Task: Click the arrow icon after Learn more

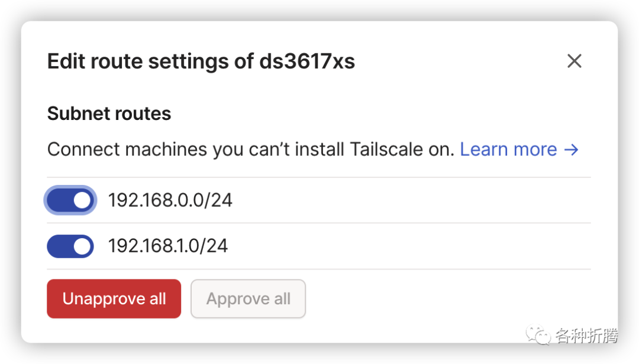Action: [571, 150]
